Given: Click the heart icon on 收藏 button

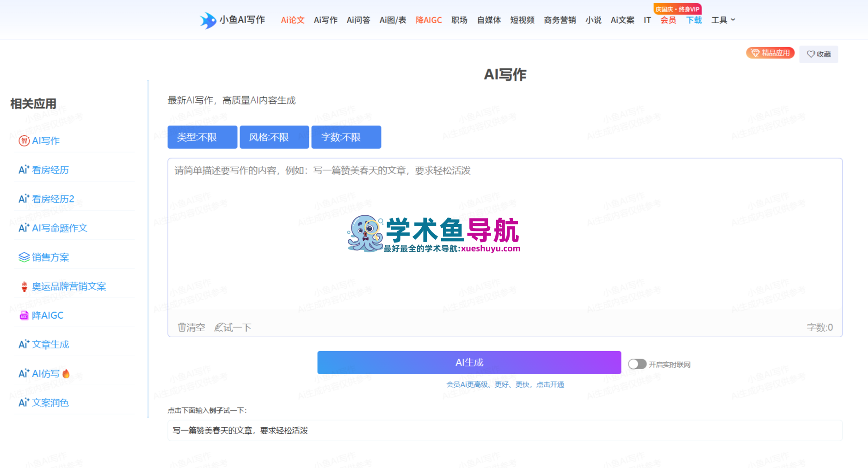Looking at the screenshot, I should tap(811, 54).
